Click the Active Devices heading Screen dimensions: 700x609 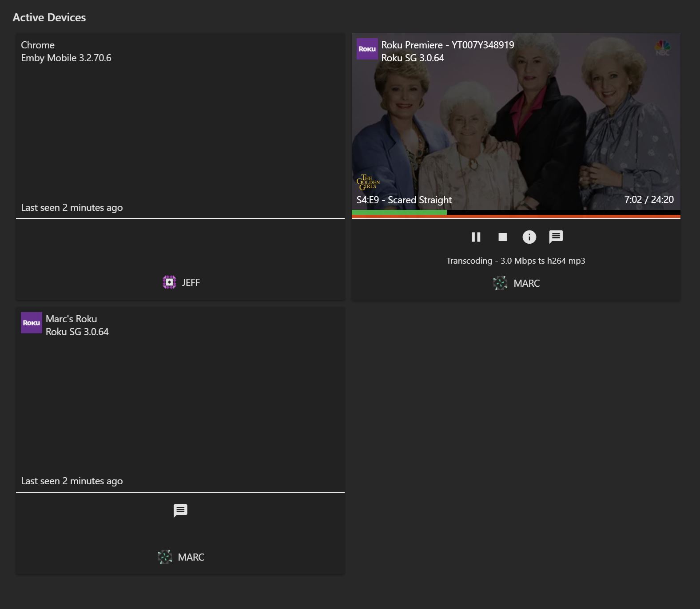[49, 17]
